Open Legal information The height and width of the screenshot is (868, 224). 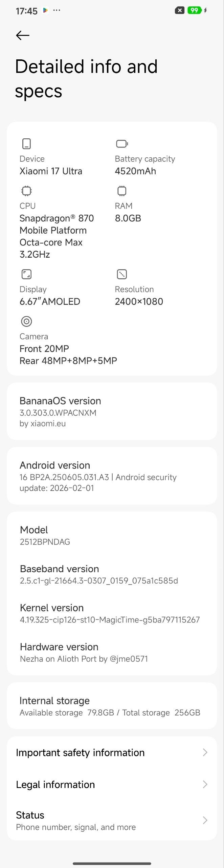pyautogui.click(x=55, y=784)
